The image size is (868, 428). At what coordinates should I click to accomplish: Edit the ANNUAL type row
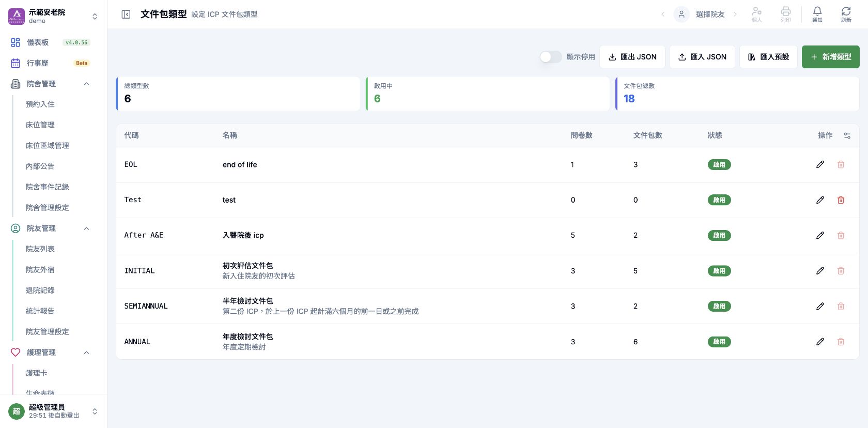click(820, 342)
